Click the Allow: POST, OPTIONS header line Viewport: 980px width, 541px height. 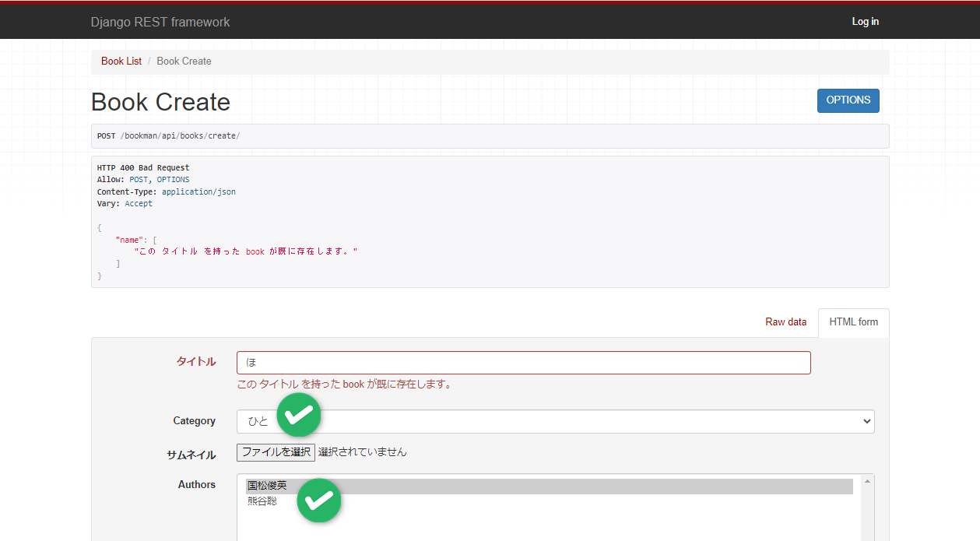click(x=143, y=180)
